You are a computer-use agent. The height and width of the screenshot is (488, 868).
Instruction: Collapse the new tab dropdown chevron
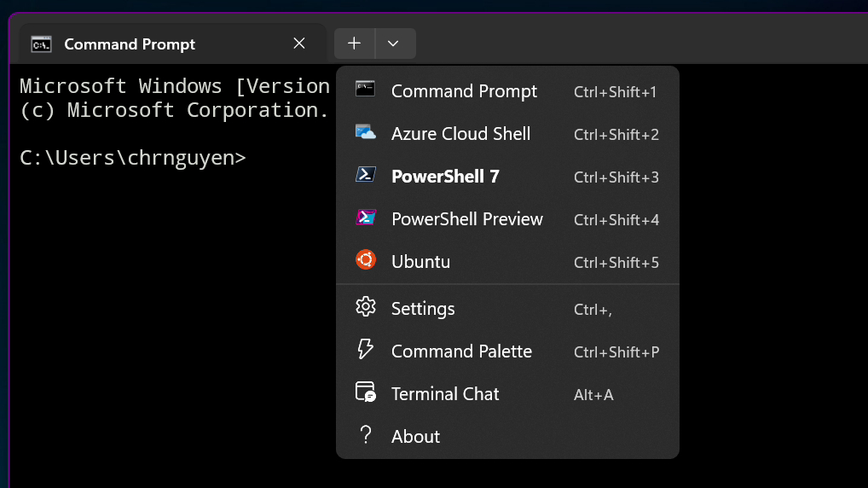[393, 44]
